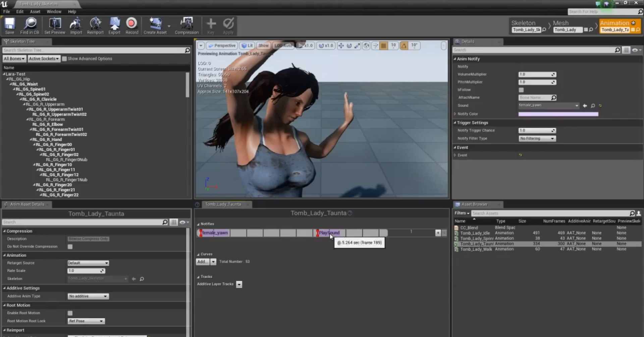Click the Add curve button
Screen dimensions: 644x337
[x=202, y=262]
